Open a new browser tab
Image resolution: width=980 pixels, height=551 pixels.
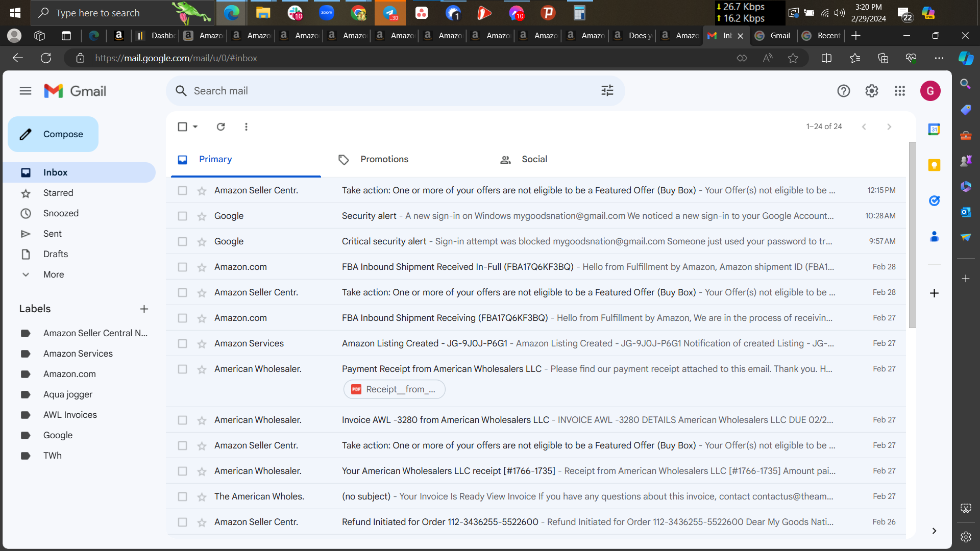[x=856, y=36]
